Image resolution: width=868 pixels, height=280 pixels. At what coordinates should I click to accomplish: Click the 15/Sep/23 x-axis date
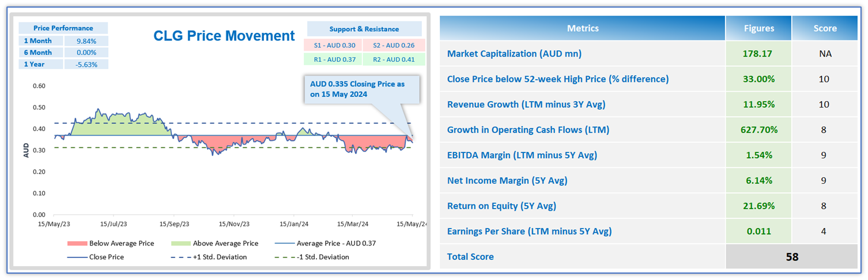[x=174, y=223]
